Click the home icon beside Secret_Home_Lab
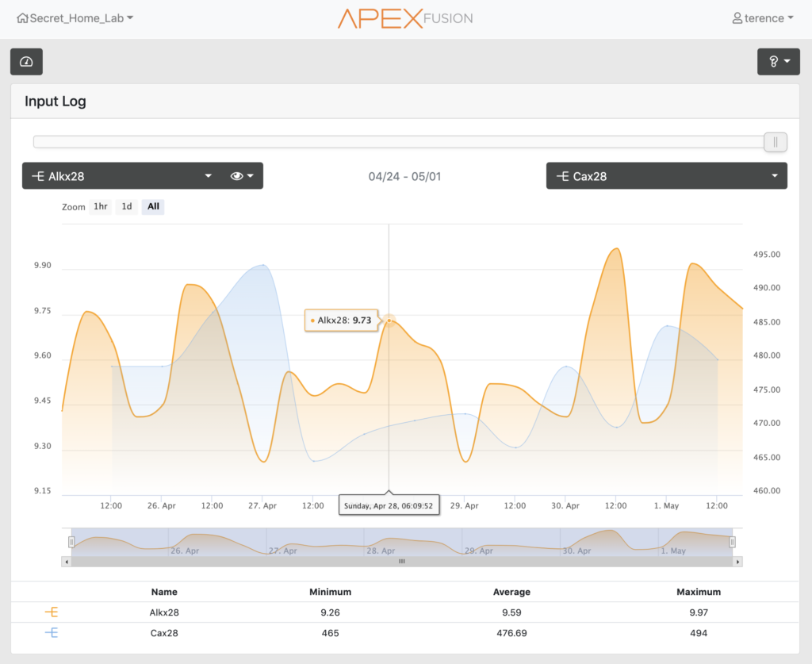The image size is (812, 664). tap(22, 18)
